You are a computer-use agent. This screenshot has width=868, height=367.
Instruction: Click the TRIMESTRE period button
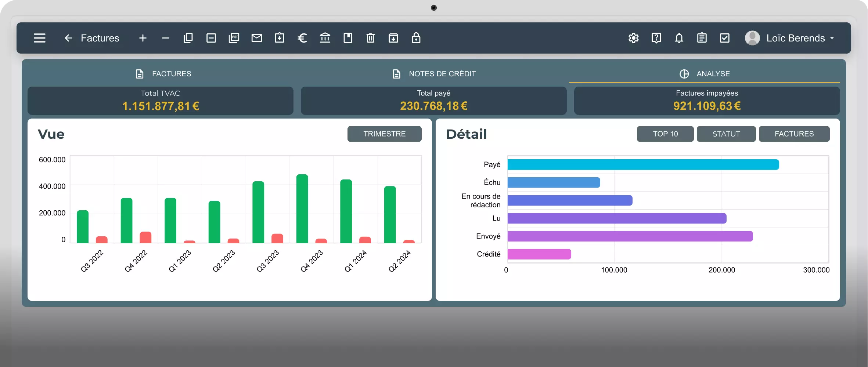[x=385, y=134]
